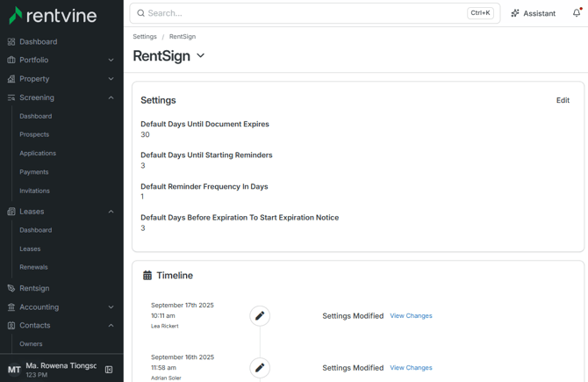Click 'Default Days Before Expiration To Start Expiration Notice'
The image size is (588, 382).
click(x=240, y=218)
